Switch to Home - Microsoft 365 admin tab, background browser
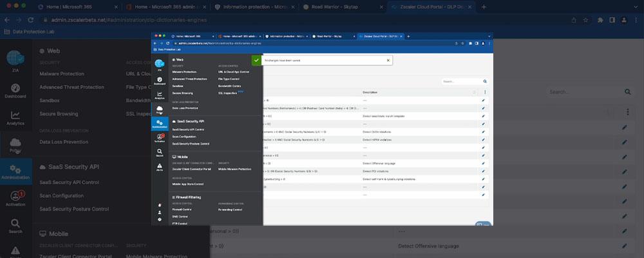This screenshot has height=258, width=644. click(x=165, y=7)
